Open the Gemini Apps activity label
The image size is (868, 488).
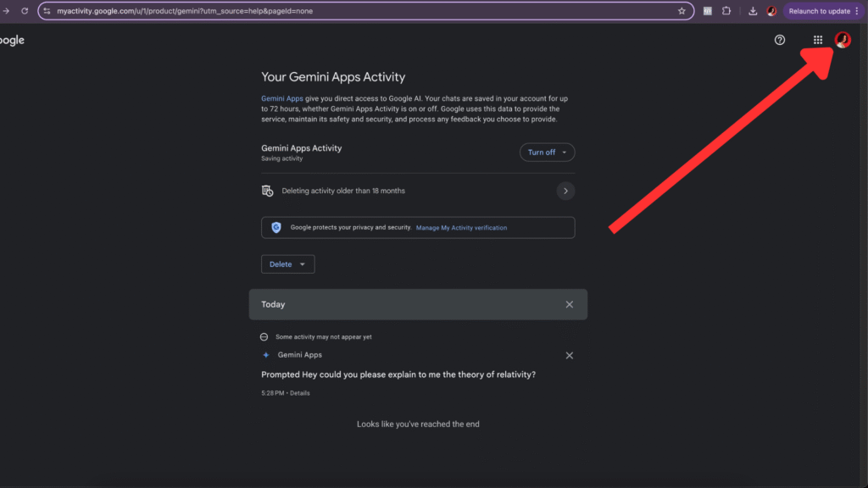pyautogui.click(x=299, y=355)
